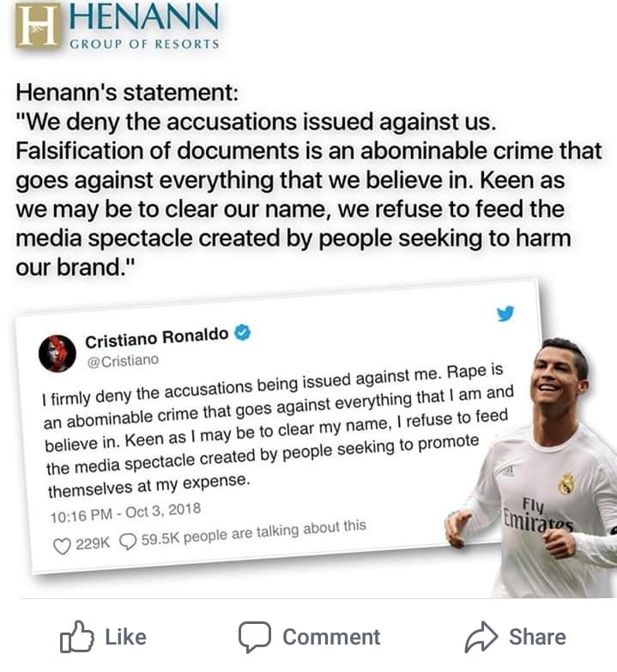Open the 10:16 PM - Oct 3, 2018 timestamp
The height and width of the screenshot is (672, 617).
point(125,512)
